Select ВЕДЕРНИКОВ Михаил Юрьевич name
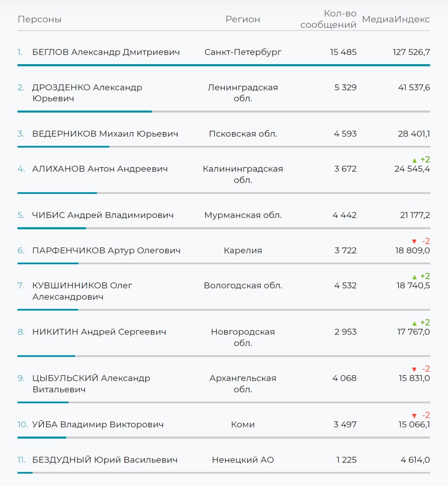Image resolution: width=448 pixels, height=486 pixels. (105, 134)
